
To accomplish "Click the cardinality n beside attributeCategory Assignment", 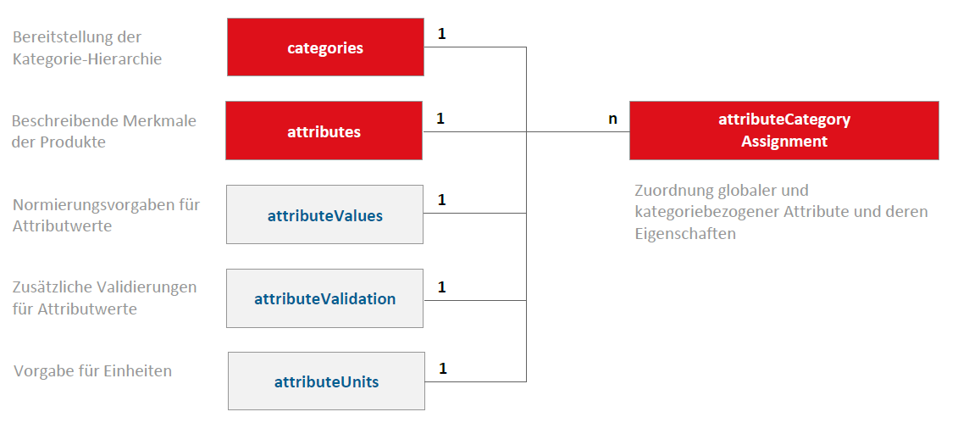I will tap(612, 119).
